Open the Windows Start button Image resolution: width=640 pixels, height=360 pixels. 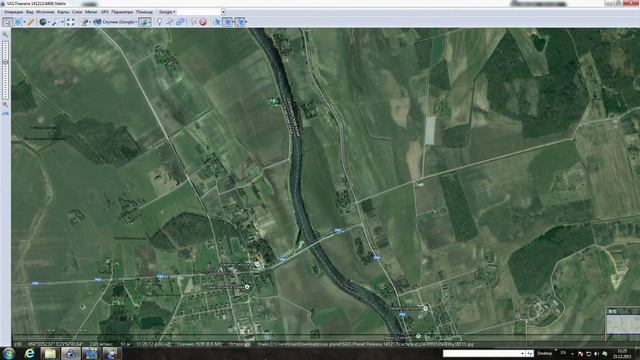click(x=9, y=353)
